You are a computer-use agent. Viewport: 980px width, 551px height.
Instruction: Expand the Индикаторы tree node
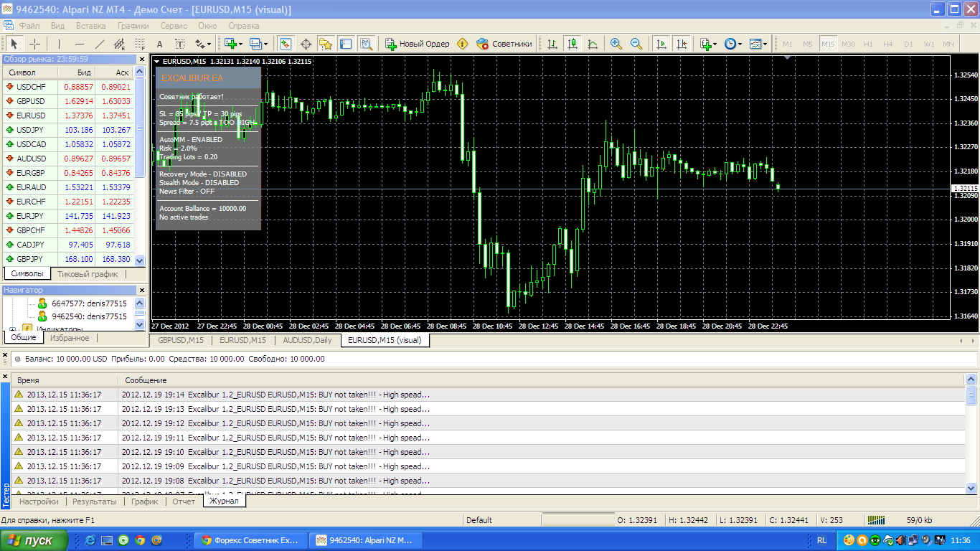(12, 329)
